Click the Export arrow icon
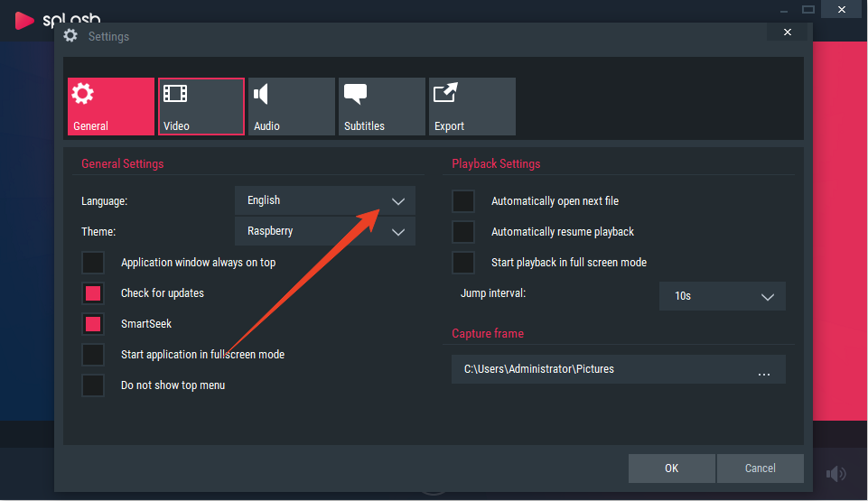The height and width of the screenshot is (501, 868). 445,92
